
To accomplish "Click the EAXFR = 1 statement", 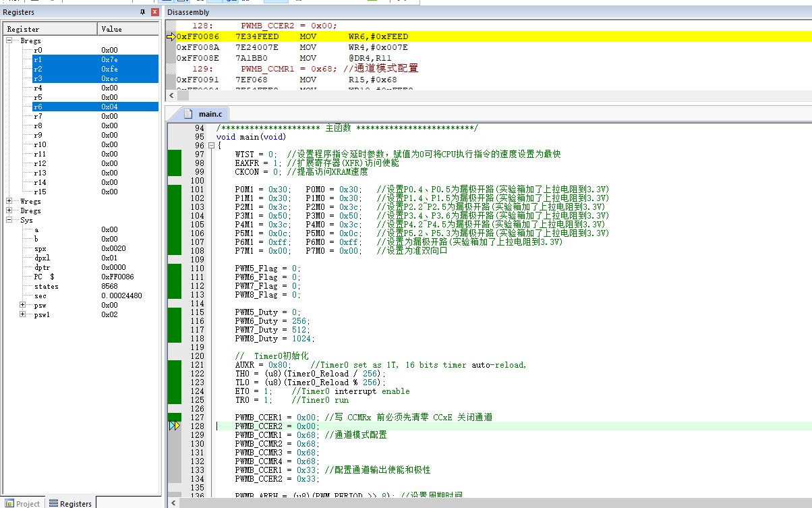I will coord(258,163).
